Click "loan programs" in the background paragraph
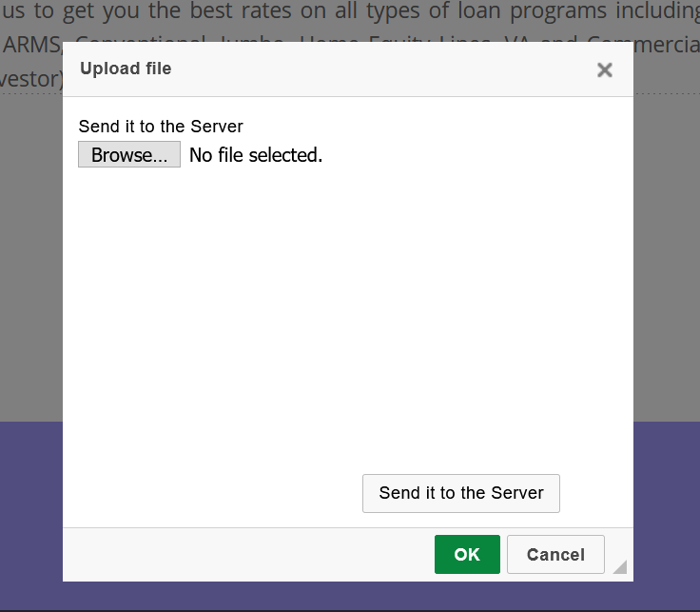 [543, 11]
